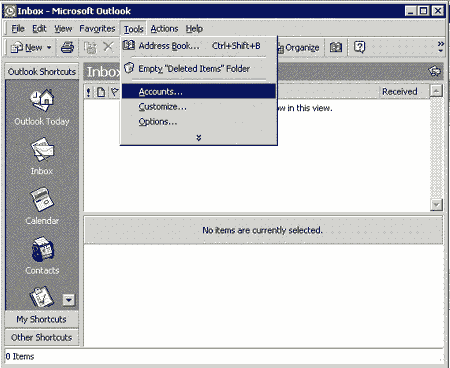
Task: Click the Delete X toolbar icon
Action: click(x=108, y=47)
